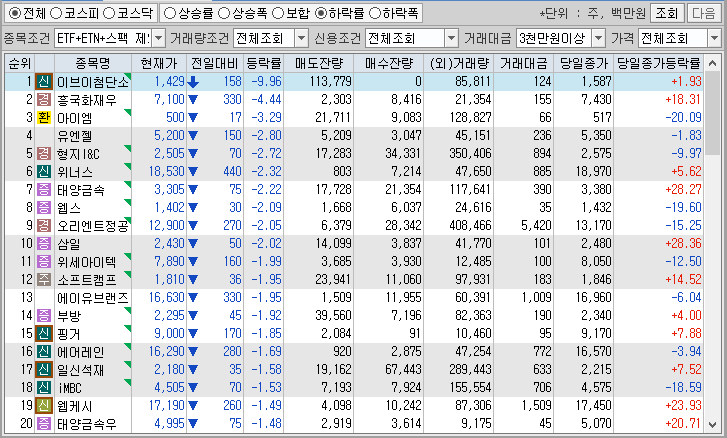
Task: Click the 신 badge for 일신석재
Action: 44,369
